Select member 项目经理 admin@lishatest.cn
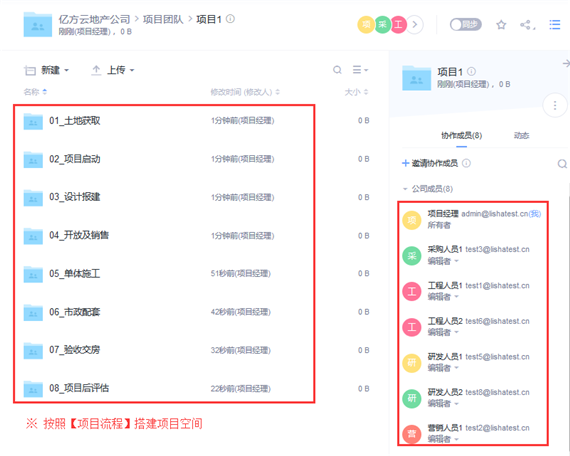The height and width of the screenshot is (456, 570). [473, 219]
